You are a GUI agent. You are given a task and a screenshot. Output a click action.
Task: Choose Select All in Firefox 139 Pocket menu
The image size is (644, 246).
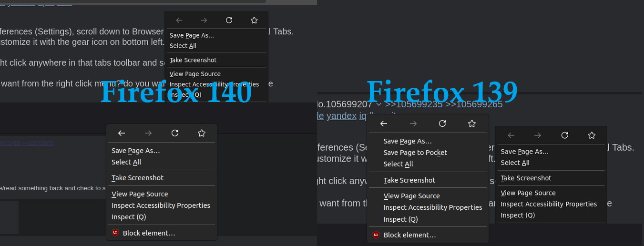398,164
